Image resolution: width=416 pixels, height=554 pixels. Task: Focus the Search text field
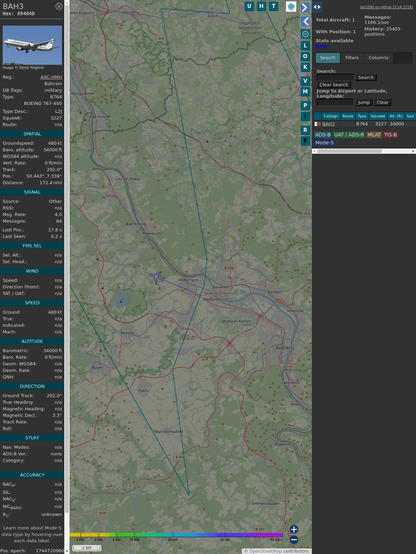coord(335,77)
